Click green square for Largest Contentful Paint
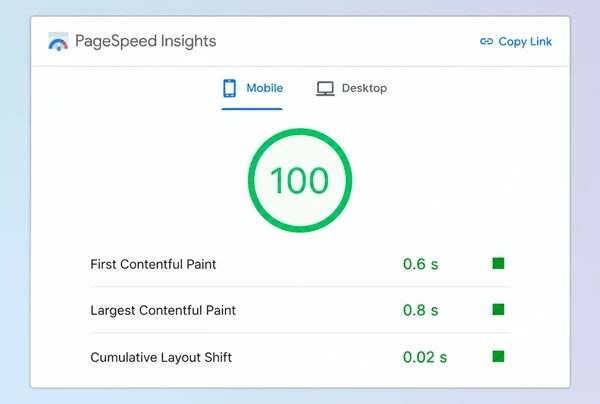Screen dimensions: 600x404 (x=498, y=310)
